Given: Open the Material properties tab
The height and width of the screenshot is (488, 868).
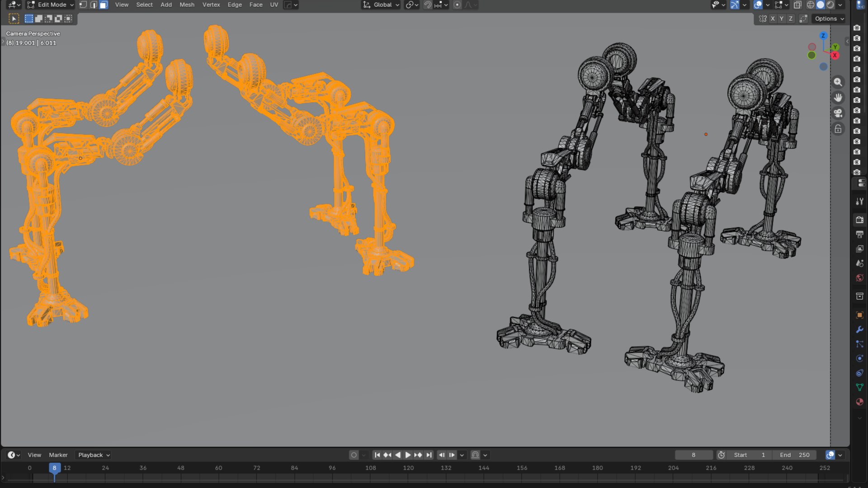Looking at the screenshot, I should (859, 402).
